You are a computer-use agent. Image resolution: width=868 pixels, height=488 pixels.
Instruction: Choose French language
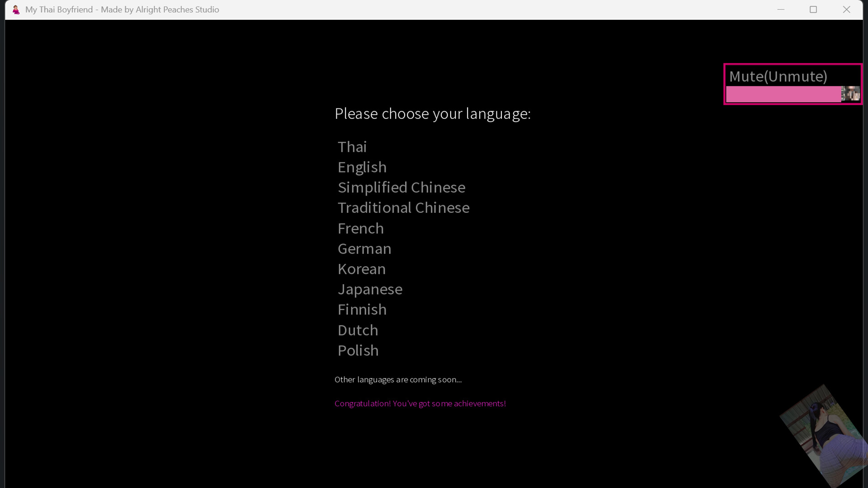[360, 229]
